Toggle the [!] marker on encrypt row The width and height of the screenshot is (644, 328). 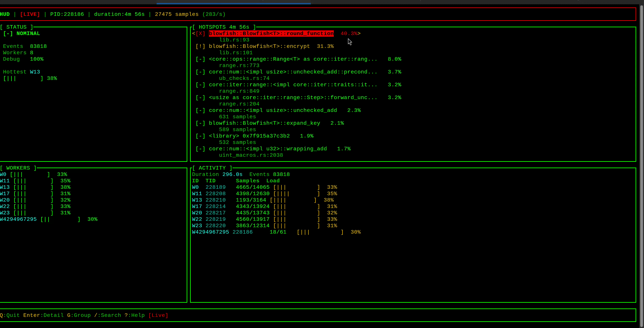point(200,46)
